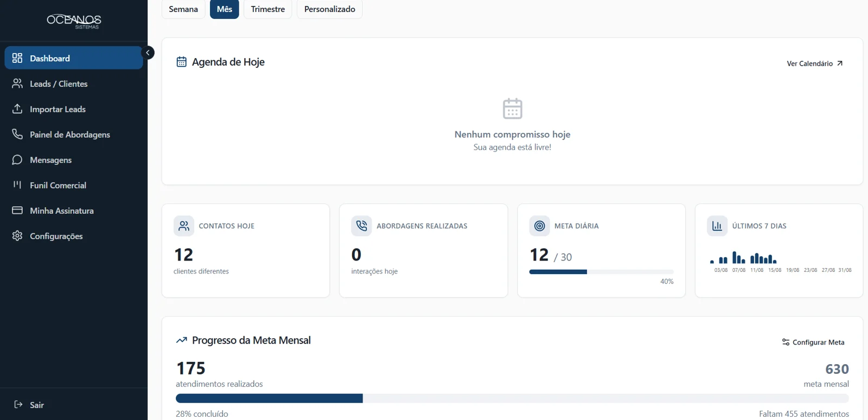868x420 pixels.
Task: Click the Meta Diária progress bar
Action: click(602, 272)
